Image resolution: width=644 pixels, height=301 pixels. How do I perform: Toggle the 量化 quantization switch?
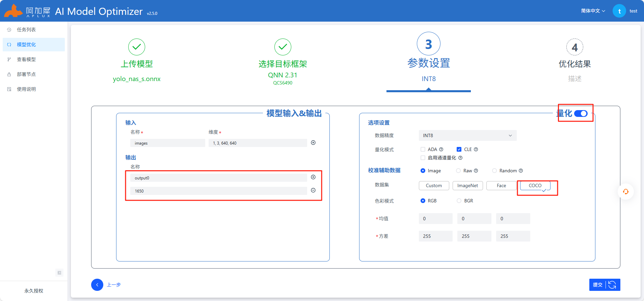click(x=581, y=114)
